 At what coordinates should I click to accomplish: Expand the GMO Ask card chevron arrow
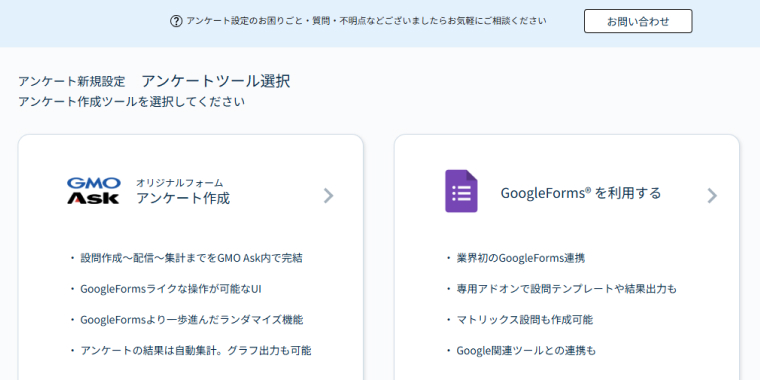pyautogui.click(x=329, y=195)
